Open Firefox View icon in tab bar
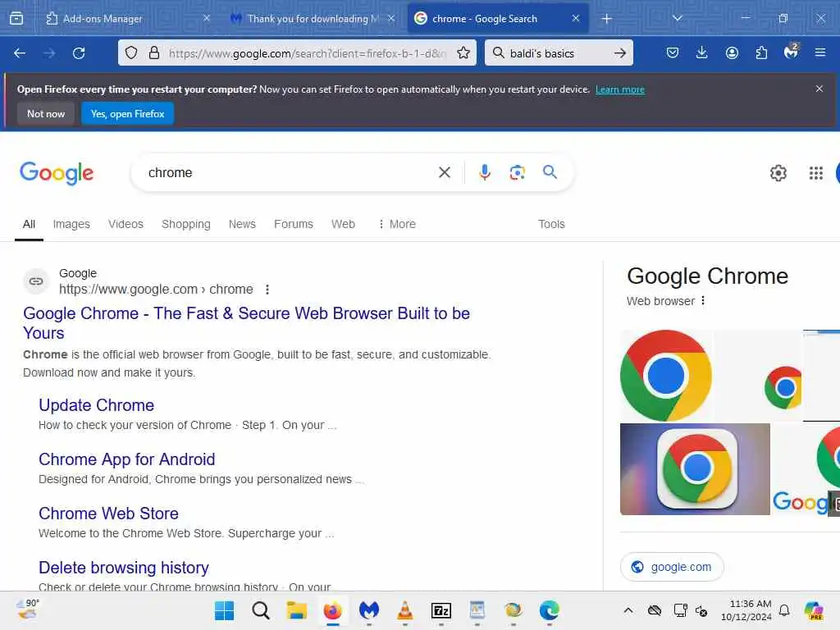 click(x=16, y=18)
